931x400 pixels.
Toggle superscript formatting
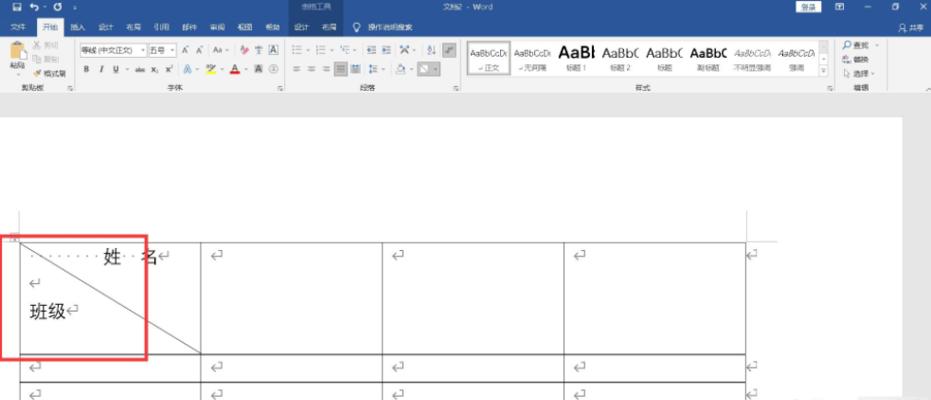click(169, 69)
